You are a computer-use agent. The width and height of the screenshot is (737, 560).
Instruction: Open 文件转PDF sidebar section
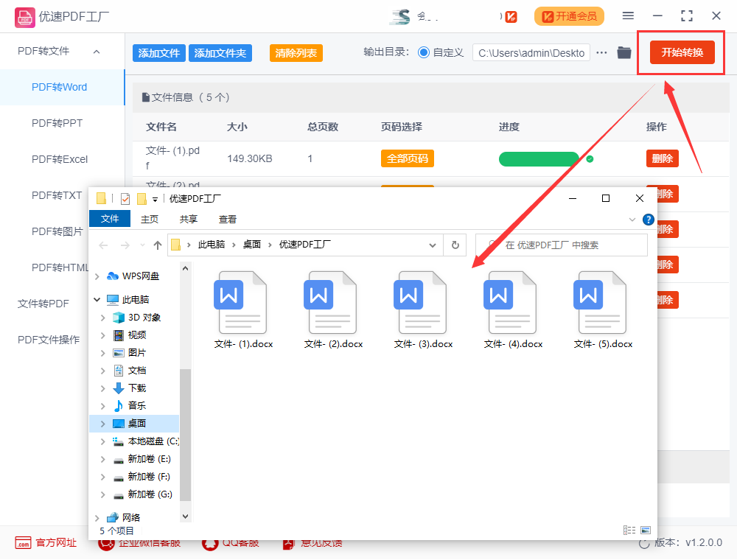43,304
